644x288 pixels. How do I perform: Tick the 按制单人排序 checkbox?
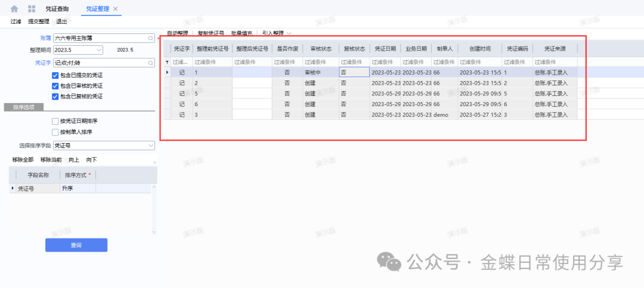click(x=55, y=132)
